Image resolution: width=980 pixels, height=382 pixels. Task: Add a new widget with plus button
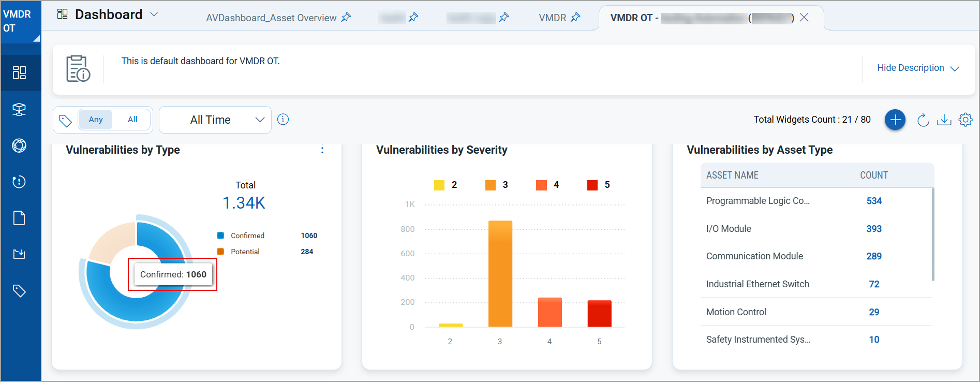(895, 120)
